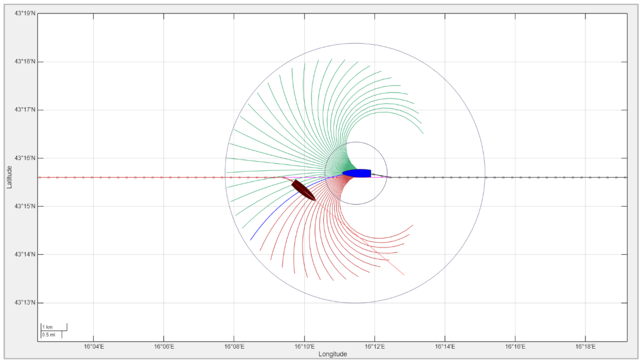Click the 43°15'N latitude tick label
The height and width of the screenshot is (364, 642).
click(25, 206)
